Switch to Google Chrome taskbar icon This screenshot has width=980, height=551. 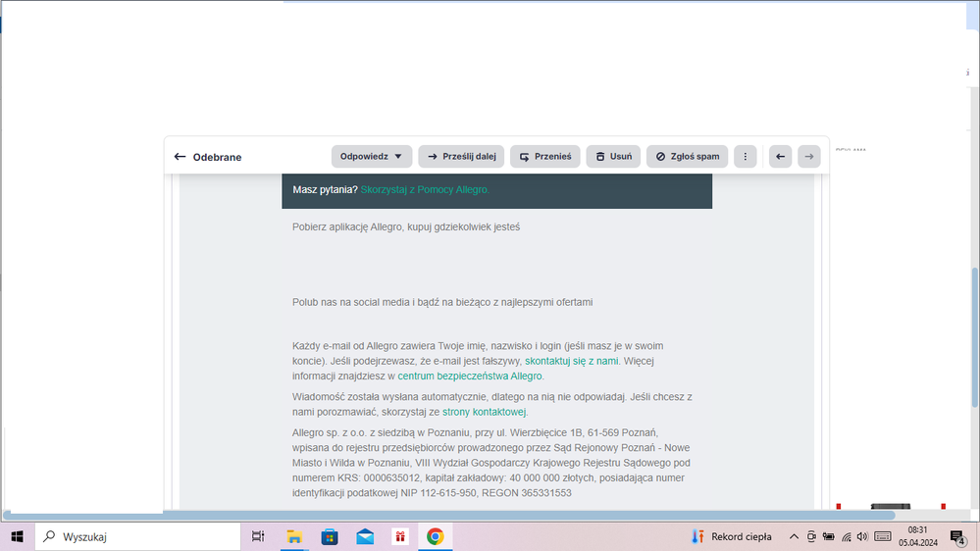436,536
